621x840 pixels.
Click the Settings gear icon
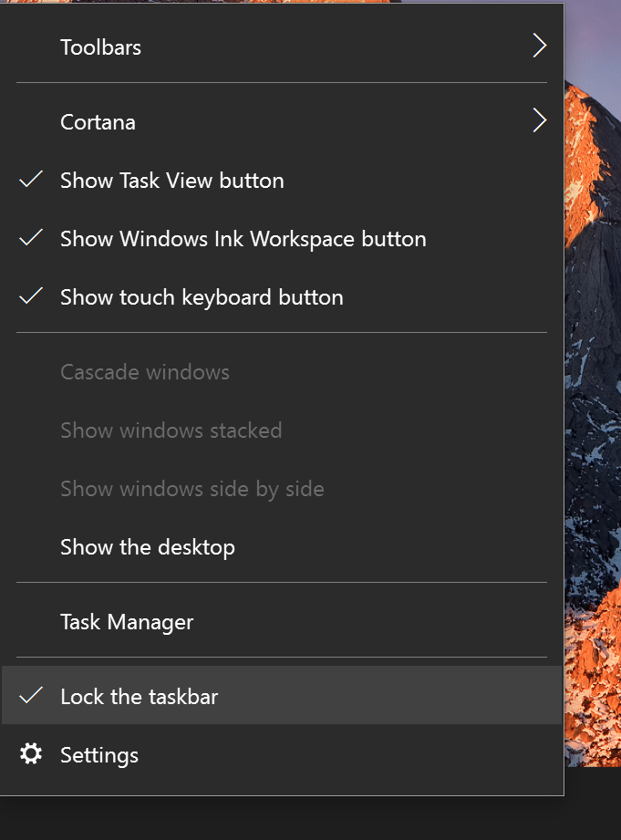(x=32, y=753)
